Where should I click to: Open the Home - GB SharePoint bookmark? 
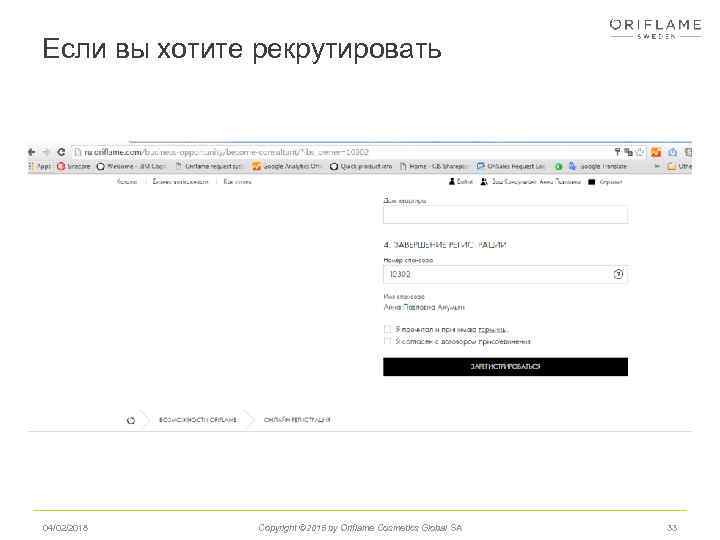click(x=434, y=166)
